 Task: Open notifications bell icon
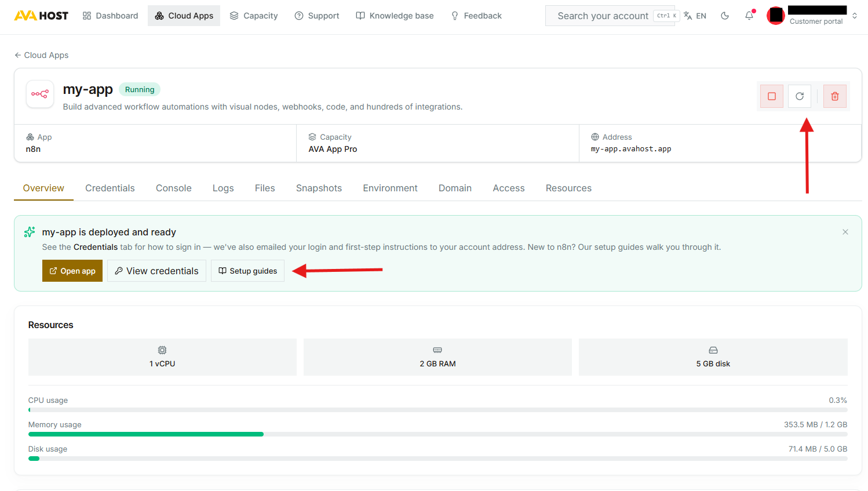(x=749, y=16)
